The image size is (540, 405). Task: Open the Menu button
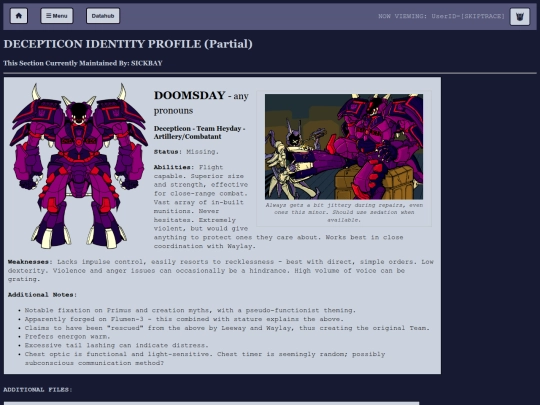click(x=57, y=16)
